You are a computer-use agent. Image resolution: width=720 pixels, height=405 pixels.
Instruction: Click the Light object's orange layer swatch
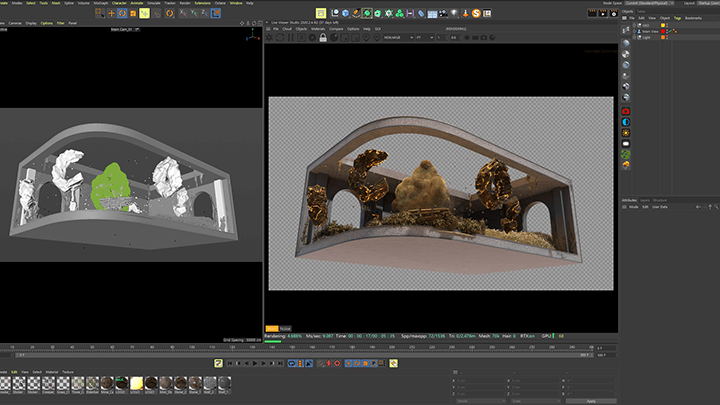(663, 37)
